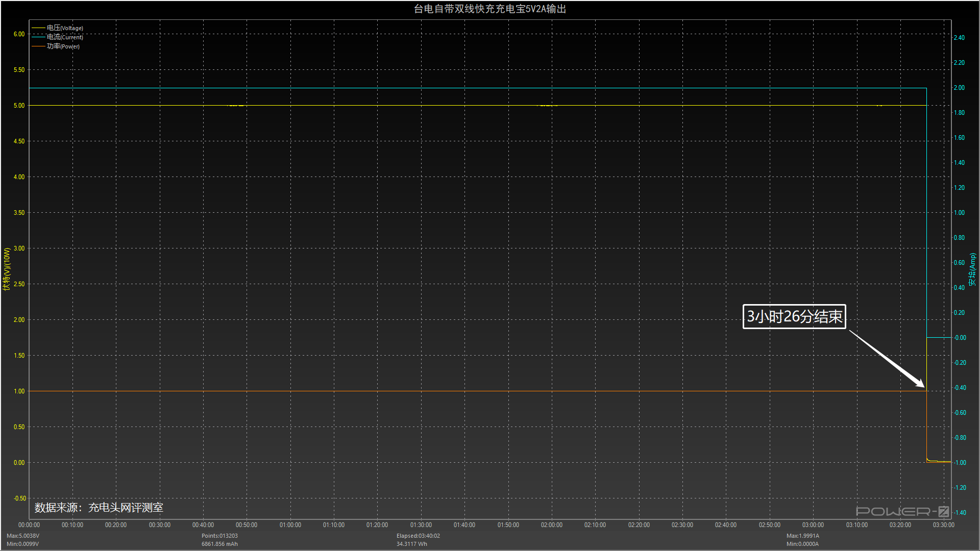Click the 安培(Amp) right axis label
Image resolution: width=980 pixels, height=551 pixels.
tap(972, 269)
